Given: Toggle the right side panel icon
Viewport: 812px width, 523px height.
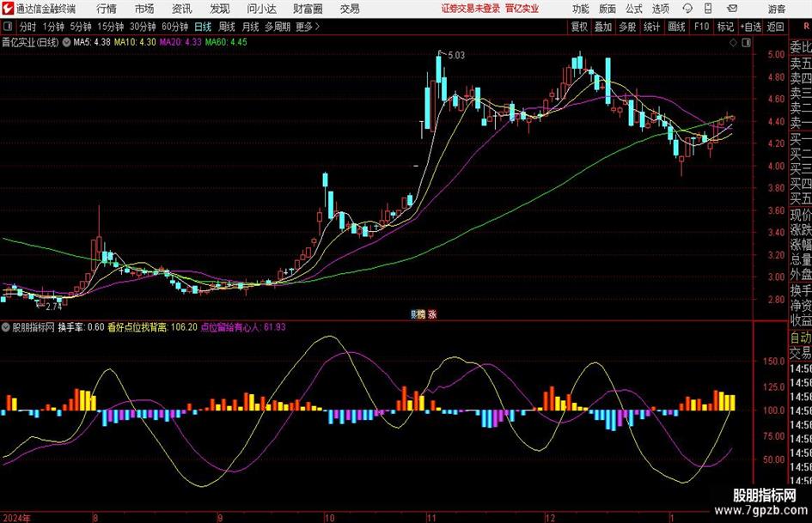Looking at the screenshot, I should tap(746, 43).
